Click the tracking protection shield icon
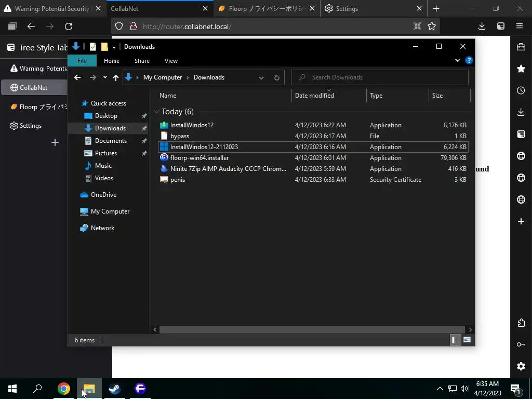 [119, 26]
